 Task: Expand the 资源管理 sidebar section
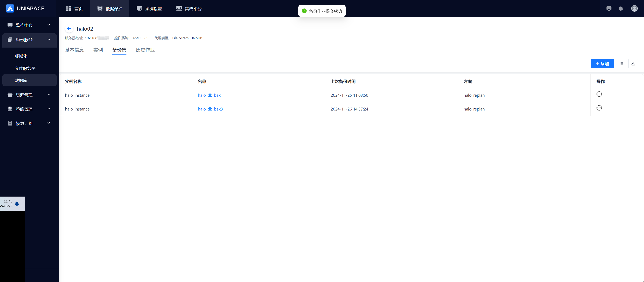[29, 95]
